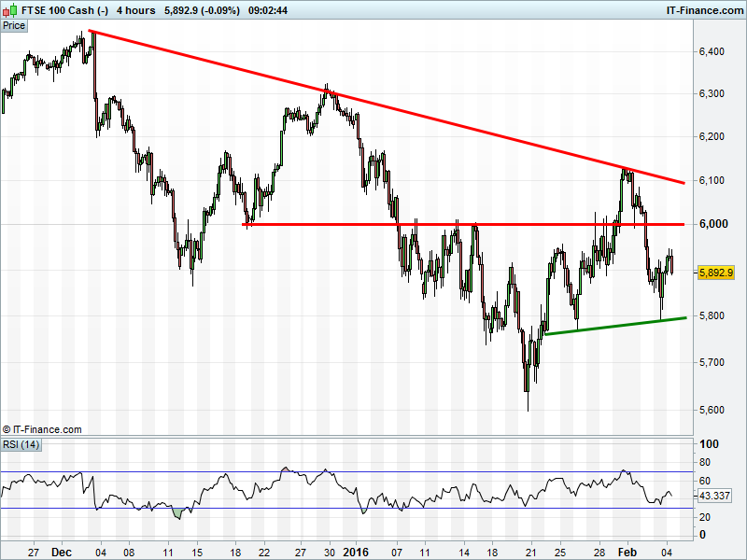Select the RSI (14) indicator label
Screen dimensions: 747x560
(21, 443)
